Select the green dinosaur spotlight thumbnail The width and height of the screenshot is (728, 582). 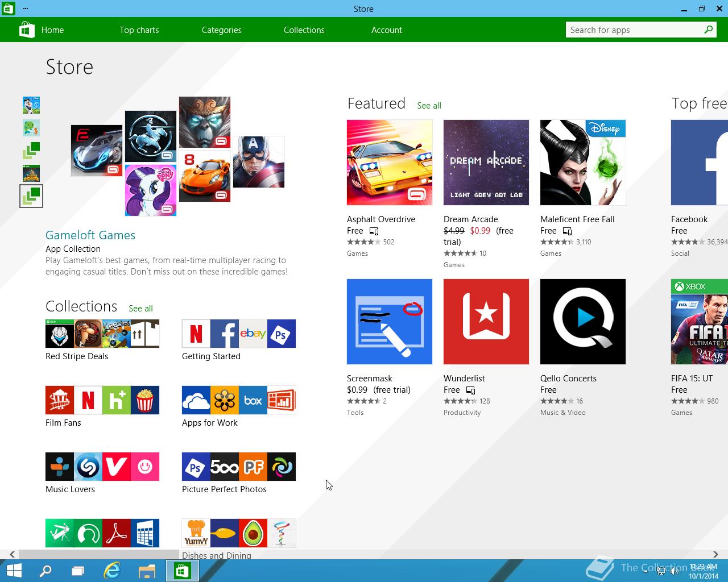[31, 128]
